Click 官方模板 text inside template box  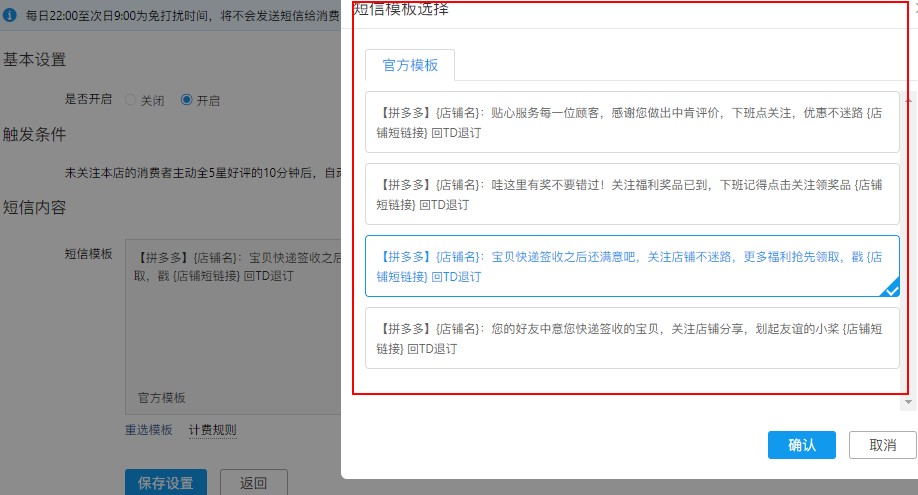162,398
